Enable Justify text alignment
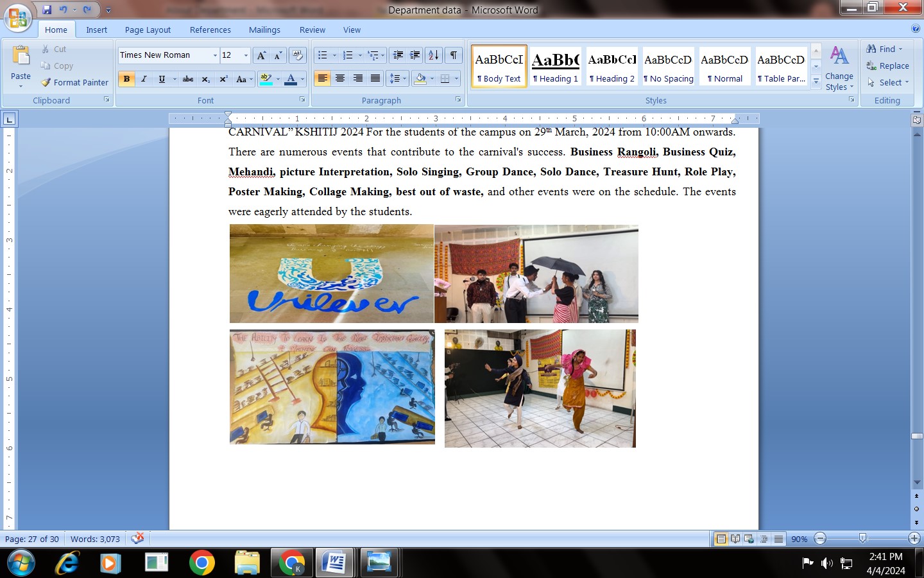The width and height of the screenshot is (924, 578). 375,78
